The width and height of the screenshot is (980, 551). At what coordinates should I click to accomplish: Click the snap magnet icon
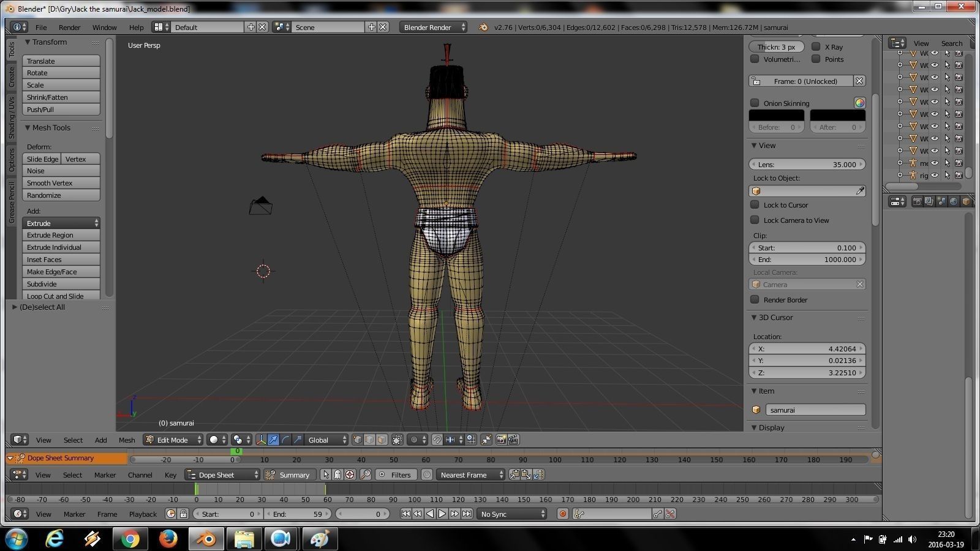(x=437, y=440)
